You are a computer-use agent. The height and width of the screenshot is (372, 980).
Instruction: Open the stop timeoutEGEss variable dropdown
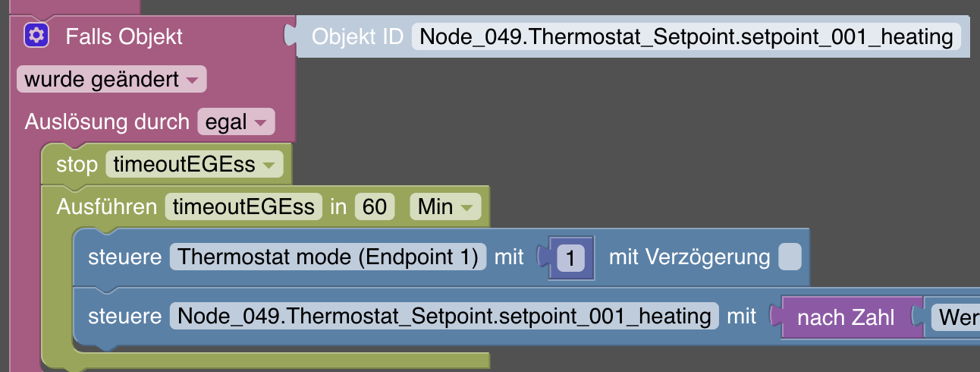coord(193,165)
